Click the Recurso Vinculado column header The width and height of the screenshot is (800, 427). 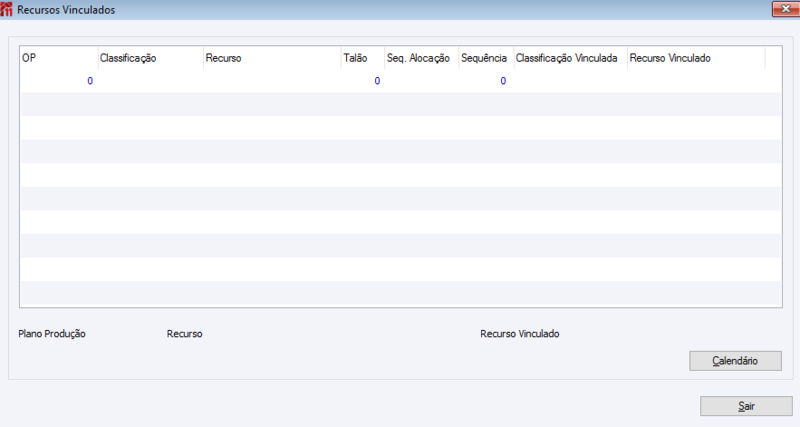tap(696, 58)
